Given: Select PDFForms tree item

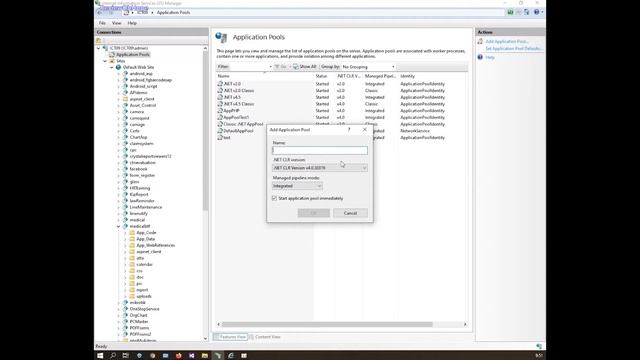Looking at the screenshot, I should coord(139,328).
